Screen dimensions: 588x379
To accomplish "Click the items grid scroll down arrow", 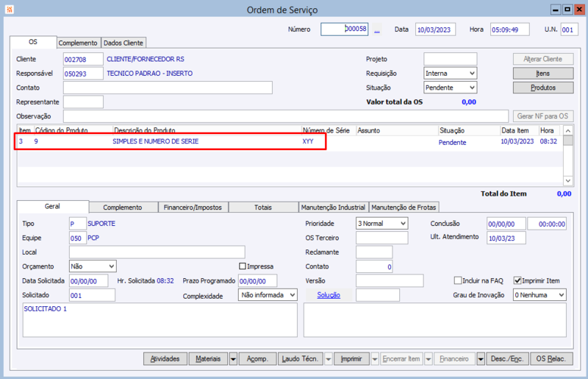I will coord(568,181).
